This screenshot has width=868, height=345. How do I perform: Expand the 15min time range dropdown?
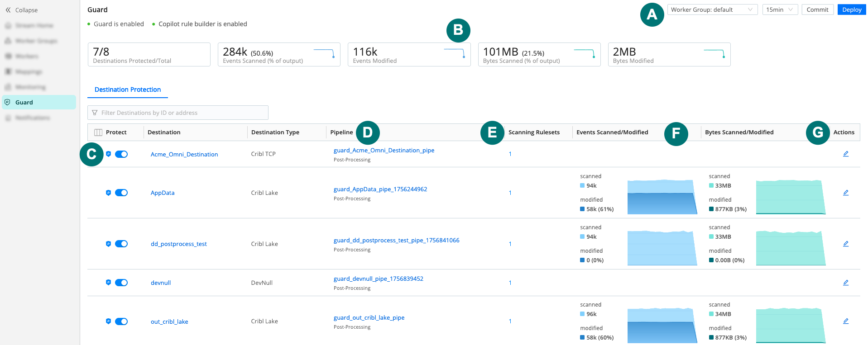point(779,9)
